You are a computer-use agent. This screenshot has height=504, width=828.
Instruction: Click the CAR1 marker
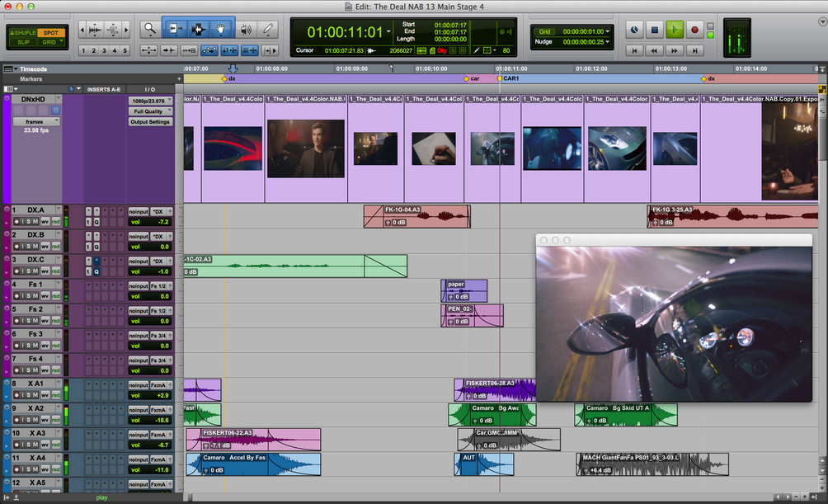(500, 78)
